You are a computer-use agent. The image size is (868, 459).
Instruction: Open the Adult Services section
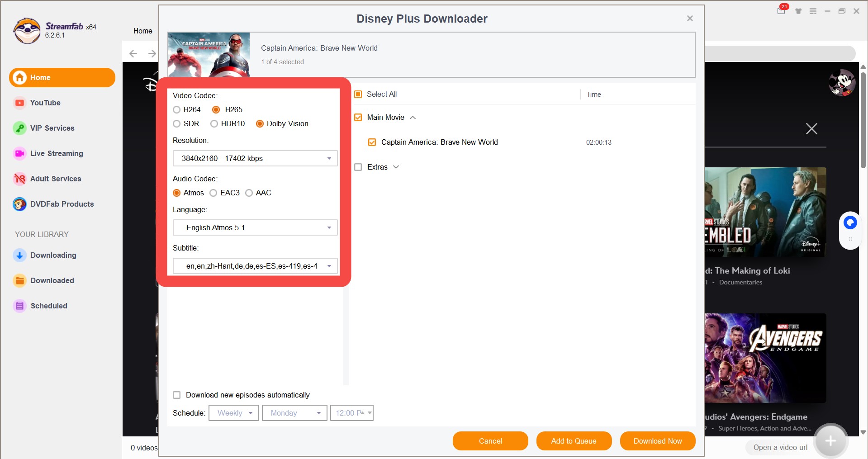(55, 179)
